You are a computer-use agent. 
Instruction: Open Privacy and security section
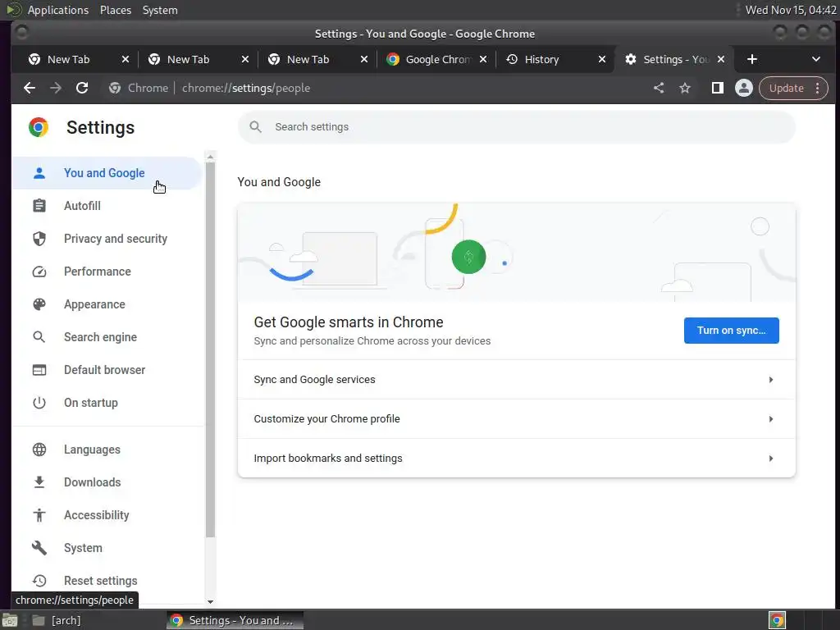107,239
